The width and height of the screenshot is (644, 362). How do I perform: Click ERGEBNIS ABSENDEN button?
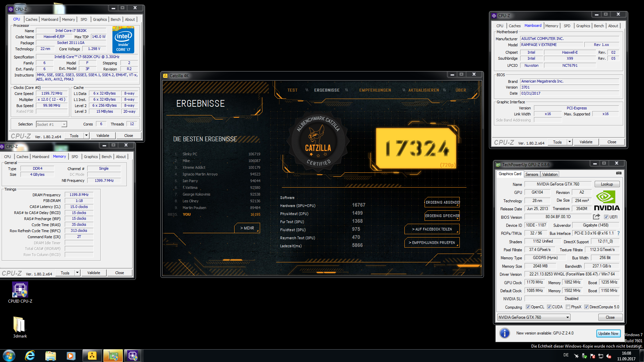pos(442,202)
